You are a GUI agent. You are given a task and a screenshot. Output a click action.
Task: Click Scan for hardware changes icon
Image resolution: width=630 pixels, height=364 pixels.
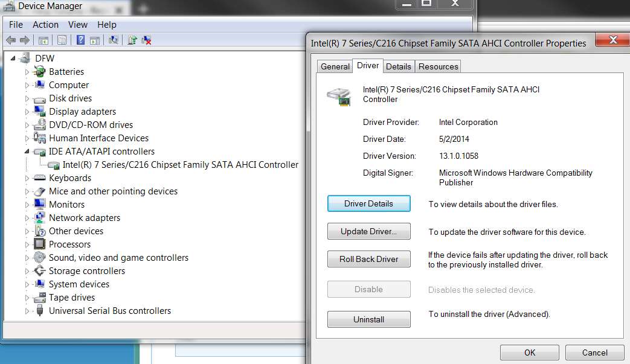click(114, 40)
